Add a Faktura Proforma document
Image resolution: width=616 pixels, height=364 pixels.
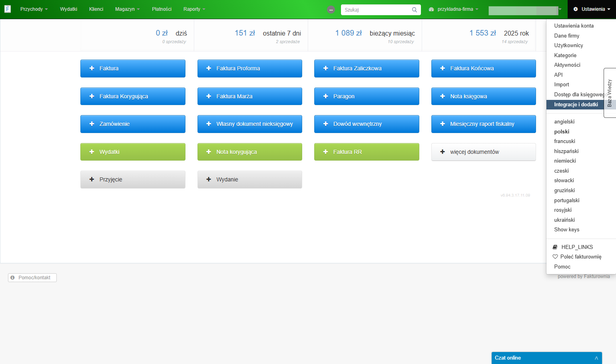(x=250, y=68)
